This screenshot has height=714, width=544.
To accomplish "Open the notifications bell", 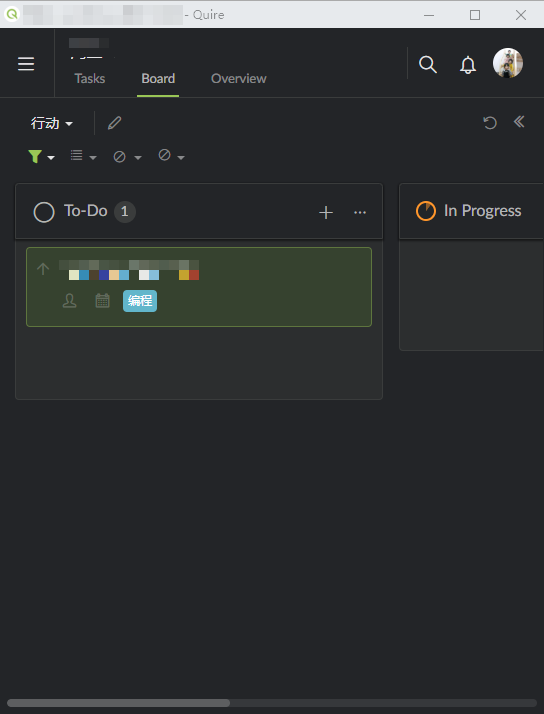I will click(x=468, y=65).
